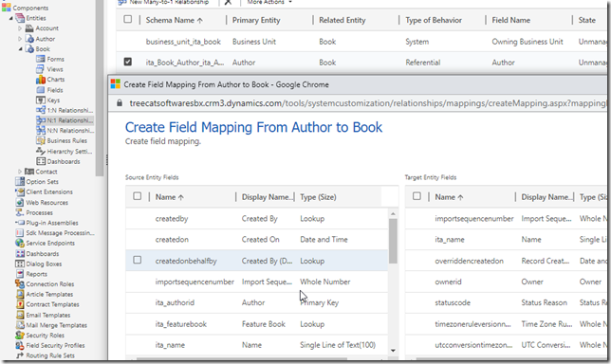Viewport: 611px width, 364px height.
Task: Toggle select-all checkbox in Source Entity Fields
Action: (138, 196)
